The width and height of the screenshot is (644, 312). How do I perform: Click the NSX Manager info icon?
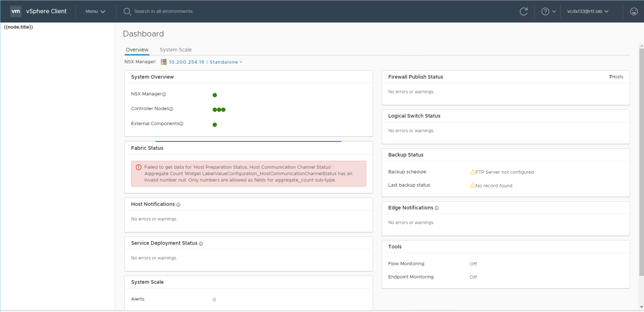click(x=164, y=94)
